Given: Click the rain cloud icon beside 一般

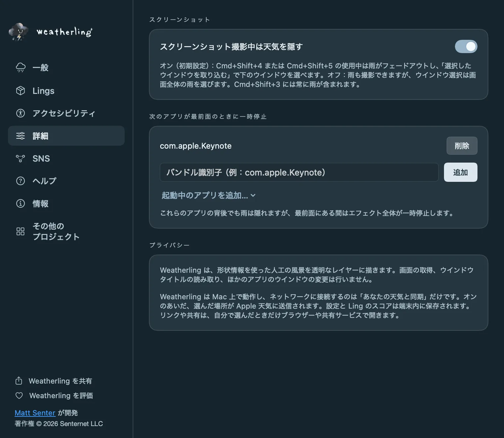Looking at the screenshot, I should (x=21, y=68).
